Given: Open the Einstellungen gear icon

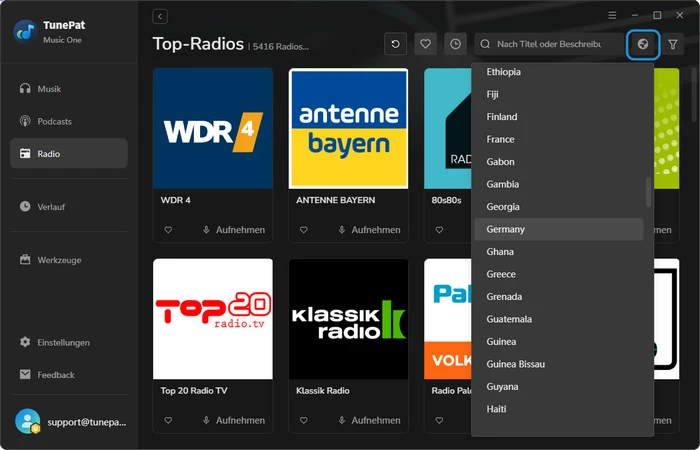Looking at the screenshot, I should (25, 342).
